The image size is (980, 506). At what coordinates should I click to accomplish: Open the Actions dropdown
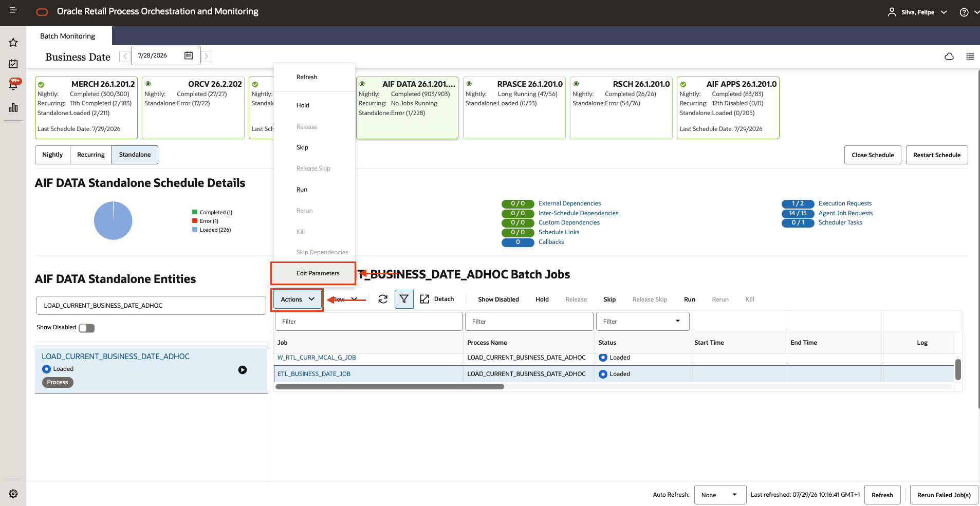tap(298, 299)
